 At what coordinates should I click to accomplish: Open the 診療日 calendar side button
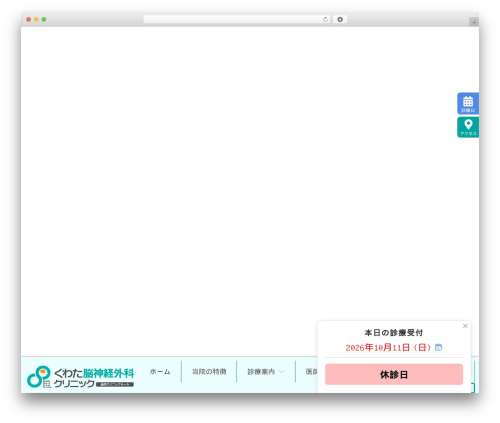click(x=468, y=103)
